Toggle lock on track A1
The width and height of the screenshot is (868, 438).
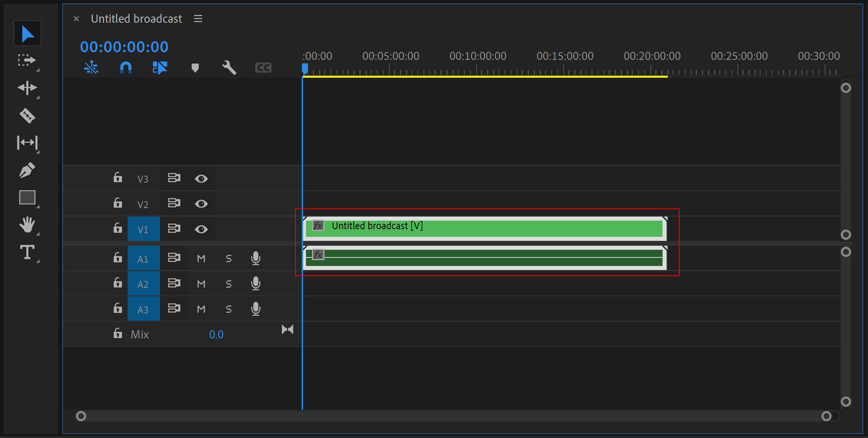coord(118,257)
